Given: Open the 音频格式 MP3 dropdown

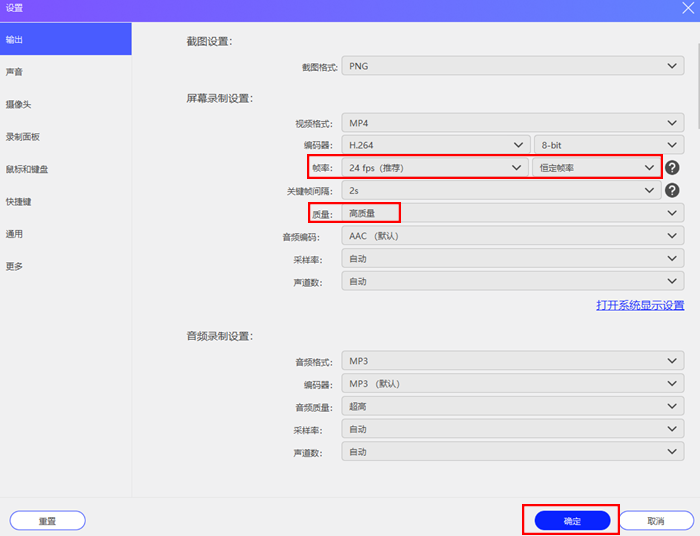Looking at the screenshot, I should pyautogui.click(x=512, y=361).
